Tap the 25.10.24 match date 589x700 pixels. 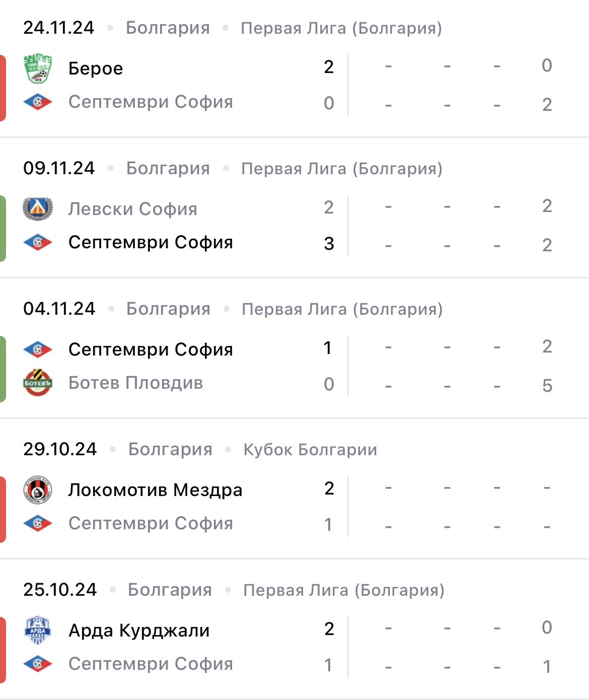coord(60,590)
